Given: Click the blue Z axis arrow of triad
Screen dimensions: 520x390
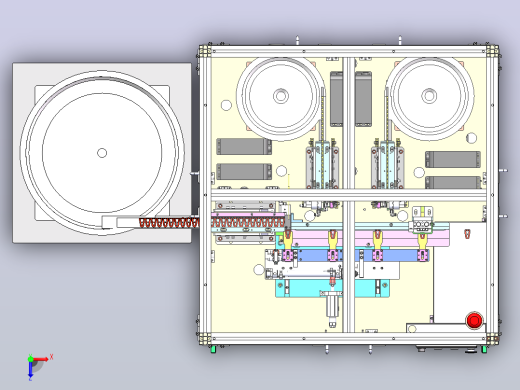Looking at the screenshot, I should pyautogui.click(x=30, y=370).
